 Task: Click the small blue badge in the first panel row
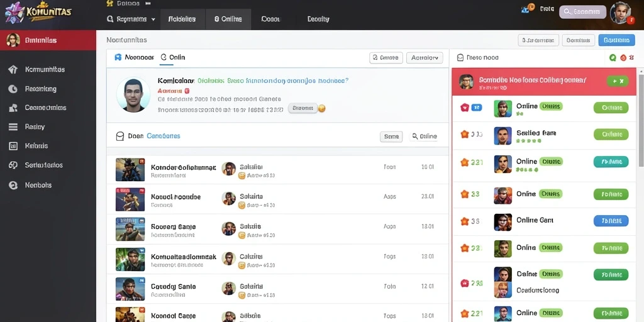477,108
